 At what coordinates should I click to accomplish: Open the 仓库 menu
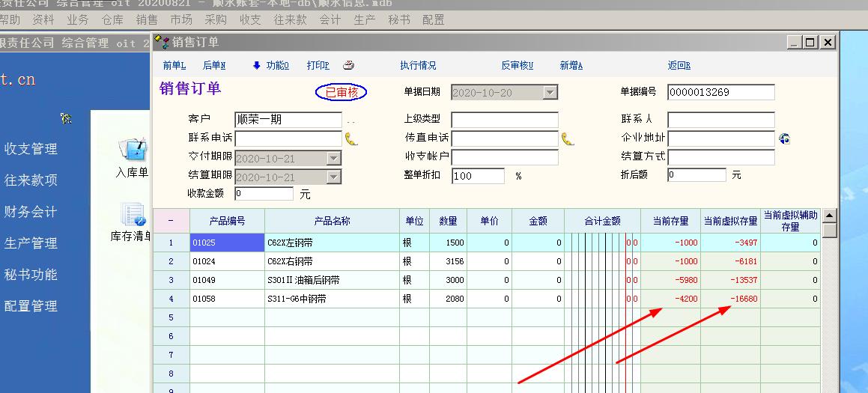(112, 19)
